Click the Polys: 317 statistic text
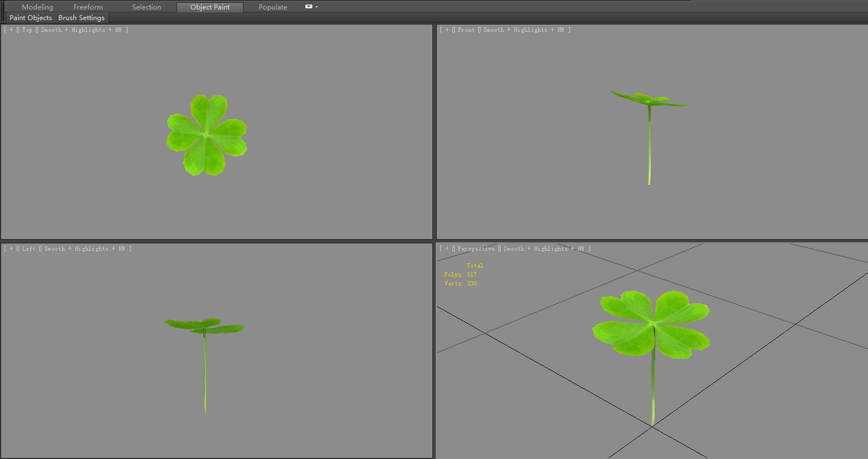 [460, 275]
